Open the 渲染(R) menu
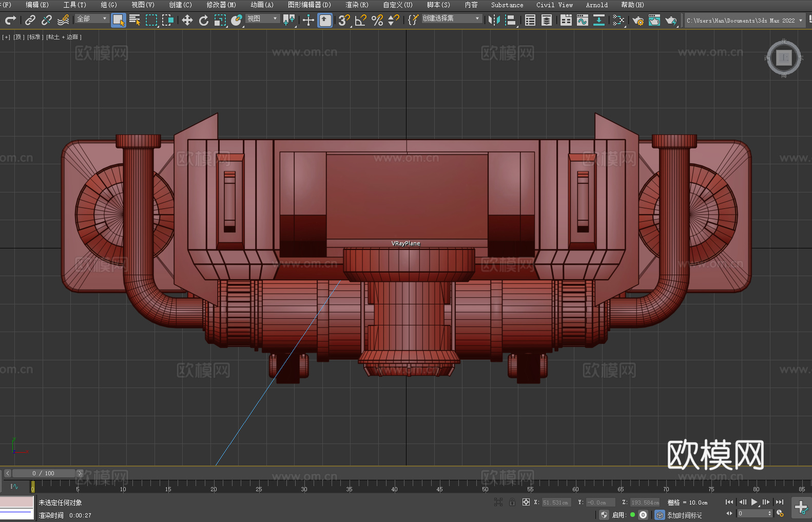This screenshot has width=812, height=522. coord(357,5)
